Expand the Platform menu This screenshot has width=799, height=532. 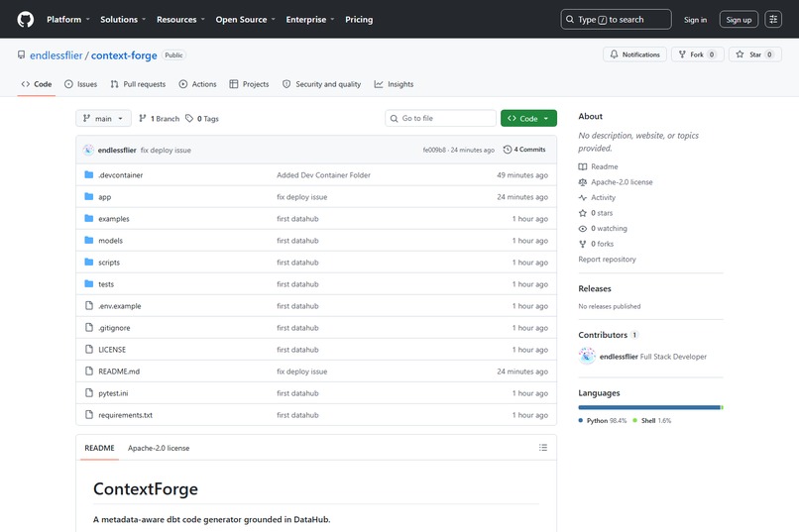[68, 20]
